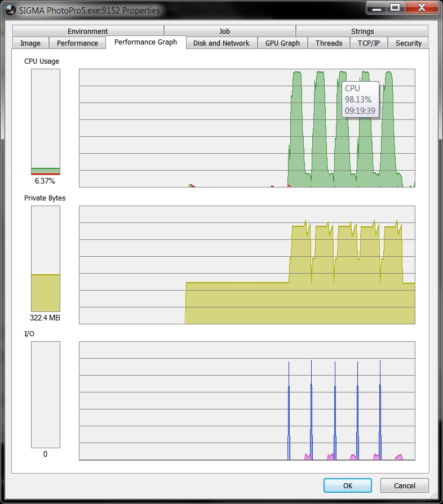The image size is (443, 504).
Task: Click the CPU 98.13% tooltip
Action: click(360, 100)
